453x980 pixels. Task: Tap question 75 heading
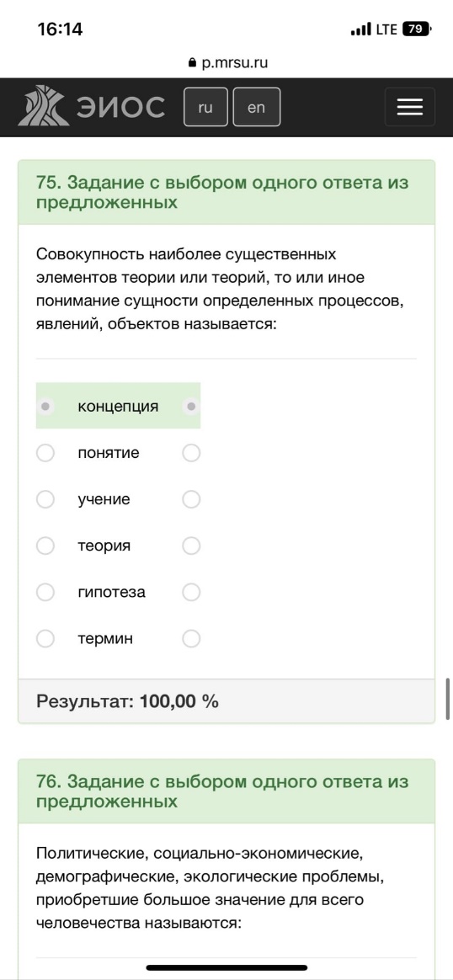coord(222,193)
